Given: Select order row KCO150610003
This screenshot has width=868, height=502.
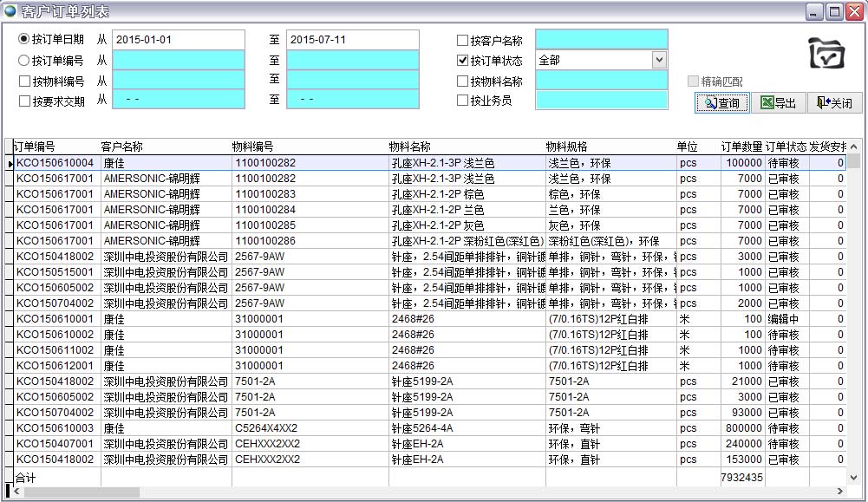Looking at the screenshot, I should (x=55, y=428).
